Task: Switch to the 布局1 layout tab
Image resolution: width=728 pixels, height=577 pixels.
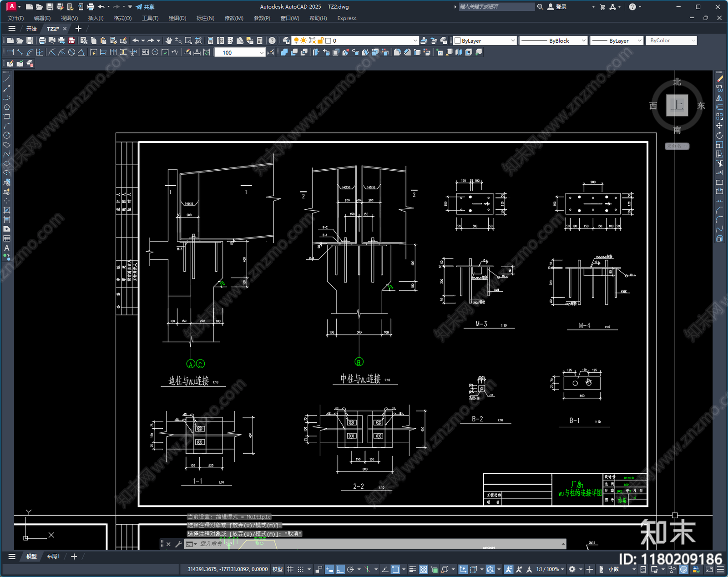Action: (x=53, y=557)
